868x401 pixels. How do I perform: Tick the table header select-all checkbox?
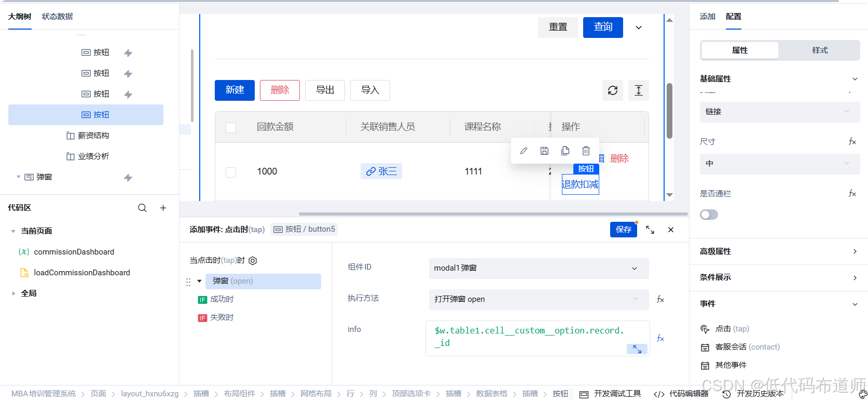(231, 127)
